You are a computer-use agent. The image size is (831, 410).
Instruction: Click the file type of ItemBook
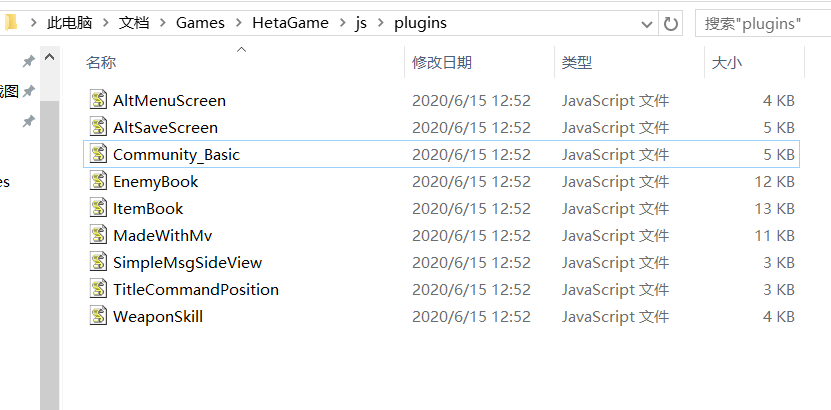click(615, 209)
